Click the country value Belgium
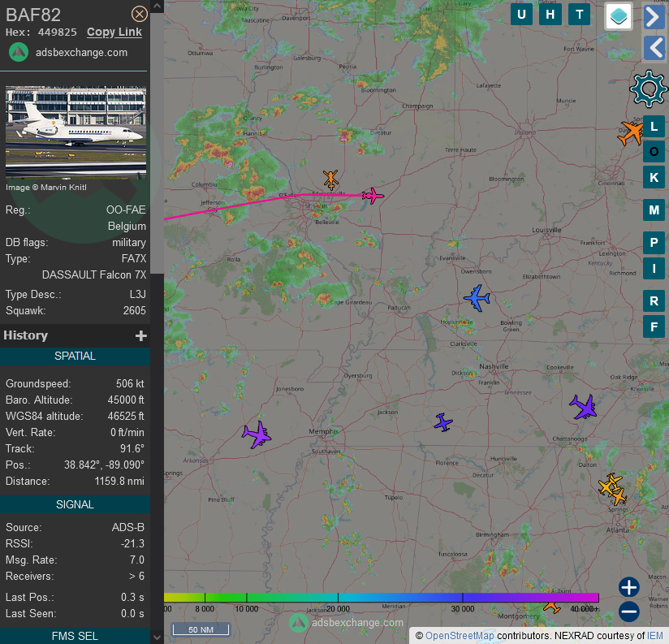 click(x=127, y=227)
